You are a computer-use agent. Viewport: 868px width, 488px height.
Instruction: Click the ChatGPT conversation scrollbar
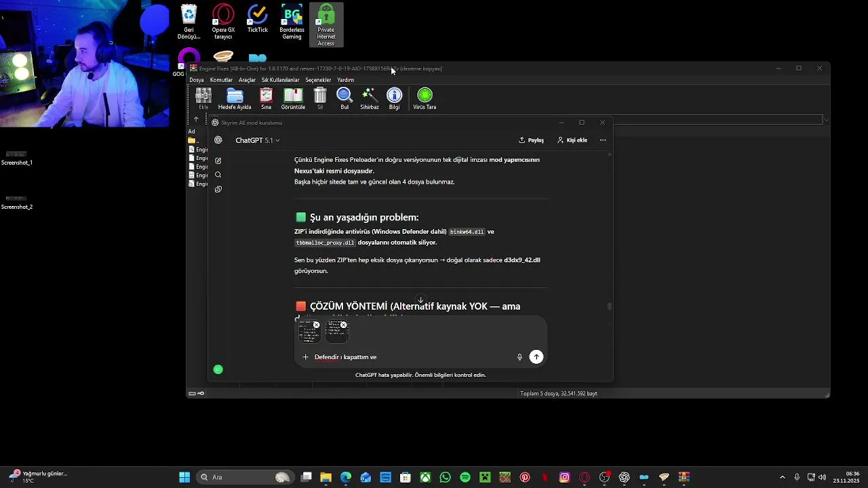click(x=610, y=306)
